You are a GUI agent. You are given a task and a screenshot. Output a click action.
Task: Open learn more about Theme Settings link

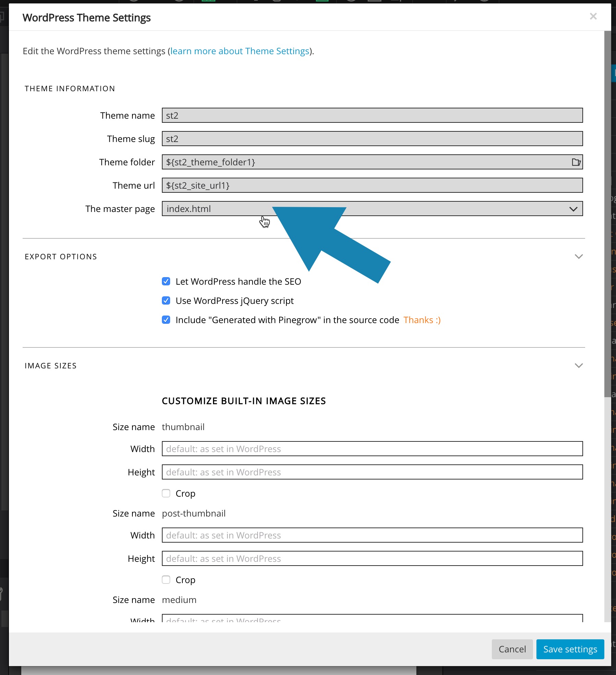point(240,51)
